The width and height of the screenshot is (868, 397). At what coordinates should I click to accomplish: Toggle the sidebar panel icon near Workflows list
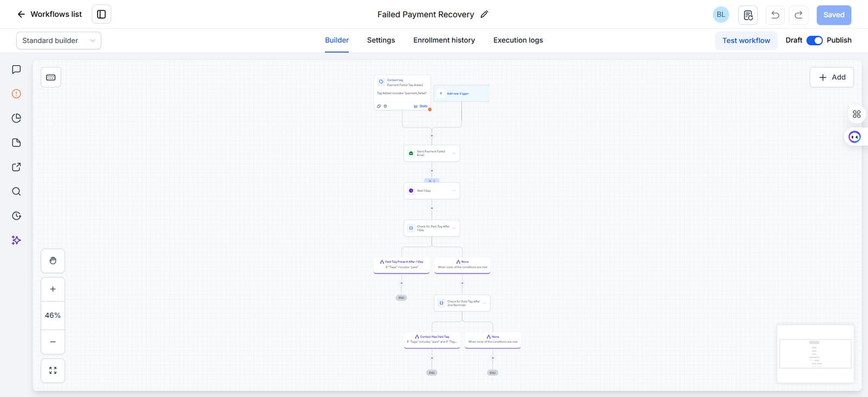click(101, 14)
